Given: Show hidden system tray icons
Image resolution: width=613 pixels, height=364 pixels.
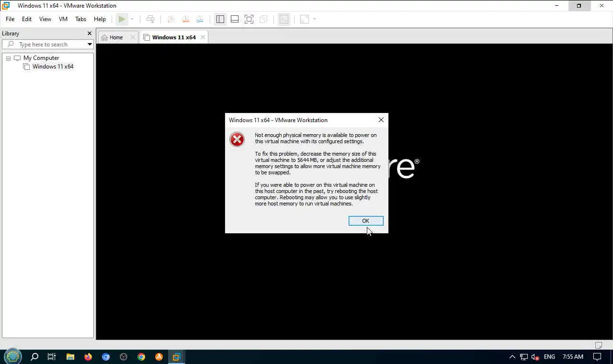Looking at the screenshot, I should click(x=512, y=357).
